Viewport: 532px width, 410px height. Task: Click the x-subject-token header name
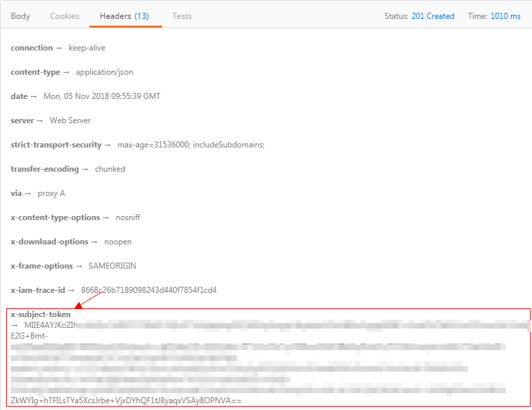pos(40,314)
